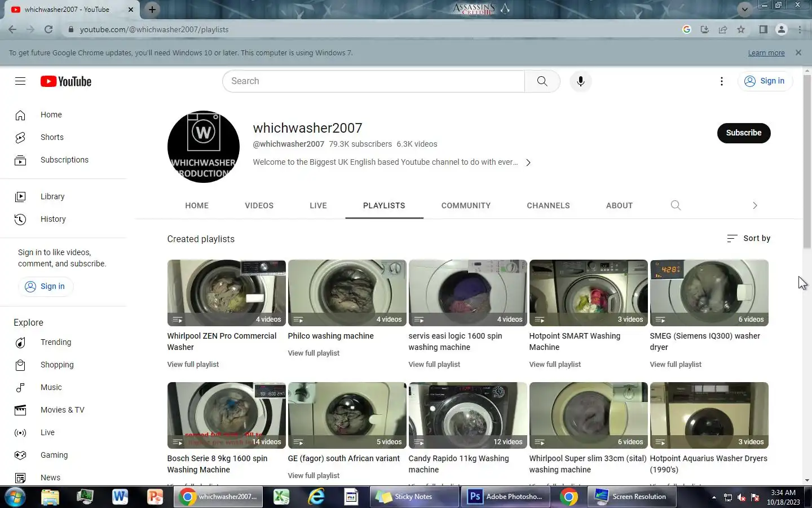Open the YouTube hamburger guide menu
This screenshot has height=508, width=812.
click(20, 81)
